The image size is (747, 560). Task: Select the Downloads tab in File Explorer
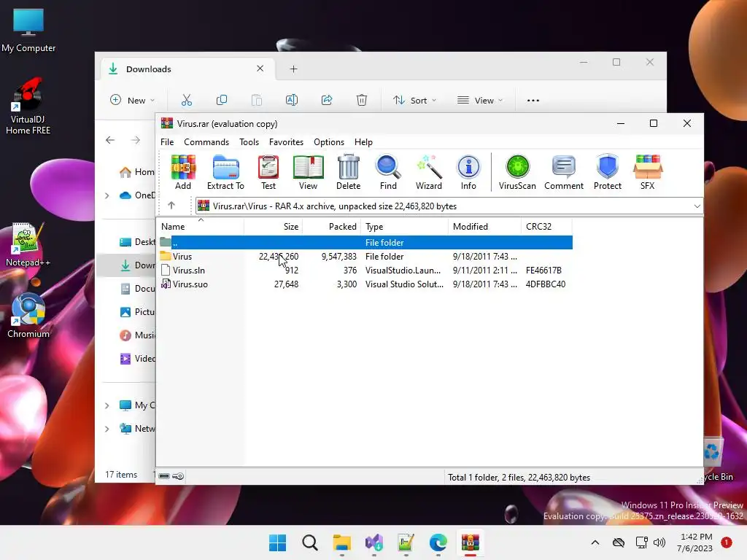[187, 69]
